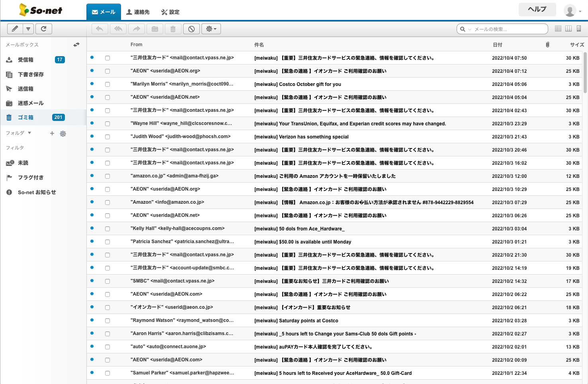This screenshot has width=588, height=384.
Task: Check the box for 2022/10/4 07:50 email
Action: click(x=107, y=58)
